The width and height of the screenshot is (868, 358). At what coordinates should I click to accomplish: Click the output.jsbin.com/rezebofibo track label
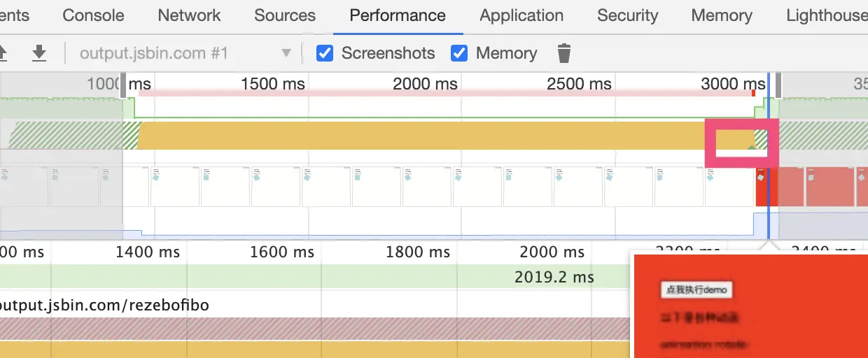(105, 305)
